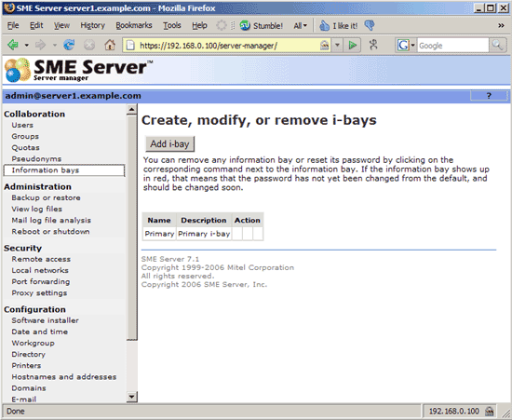Viewport: 512px width, 420px height.
Task: Open Backup or restore
Action: tap(46, 197)
